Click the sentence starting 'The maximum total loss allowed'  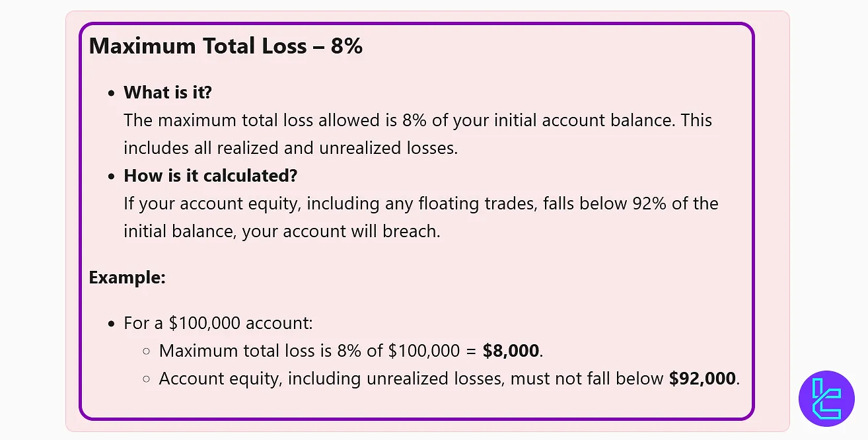417,120
